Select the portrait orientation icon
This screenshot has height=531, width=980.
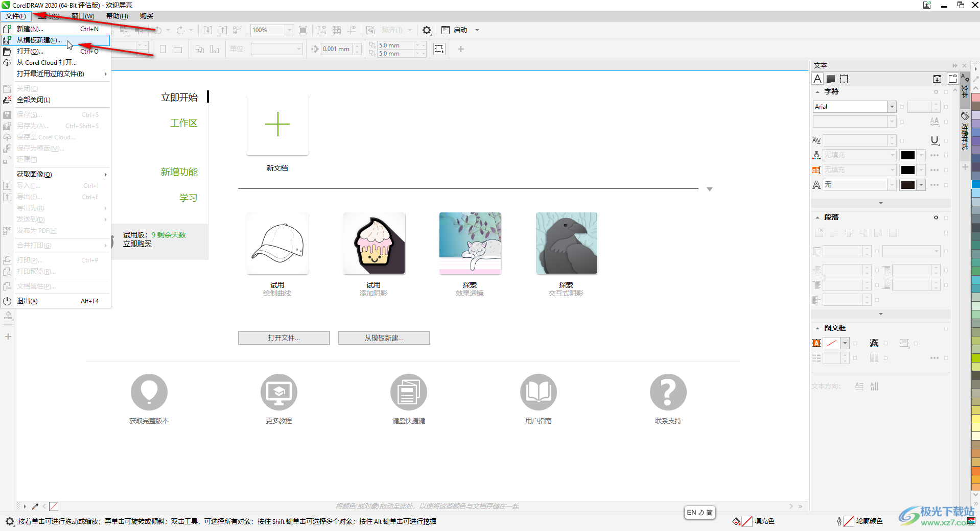[x=163, y=49]
